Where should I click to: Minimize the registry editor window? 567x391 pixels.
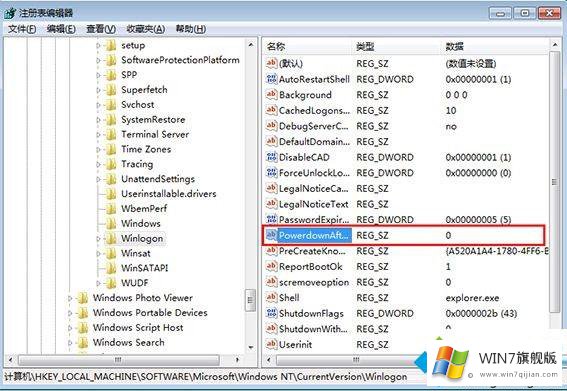pos(500,13)
